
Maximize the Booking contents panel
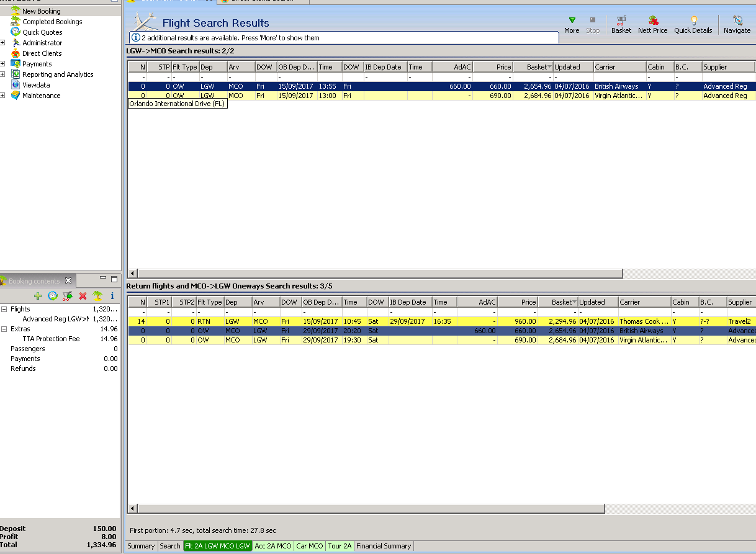tap(114, 280)
